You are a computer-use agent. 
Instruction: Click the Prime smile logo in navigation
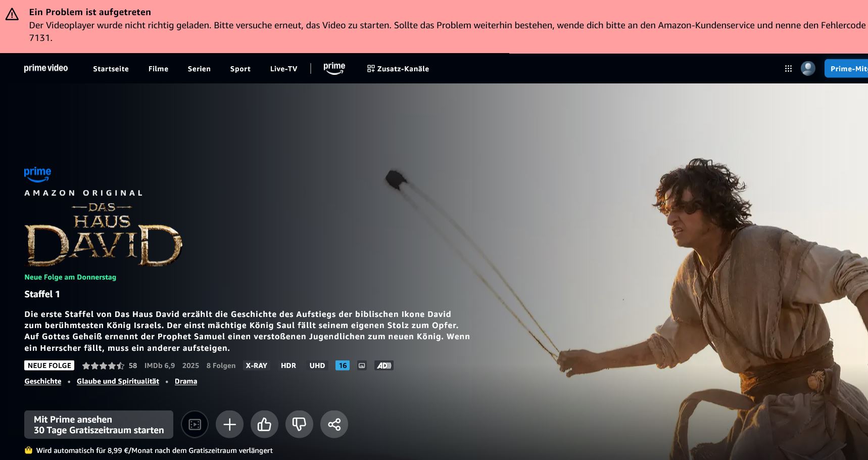pos(334,68)
